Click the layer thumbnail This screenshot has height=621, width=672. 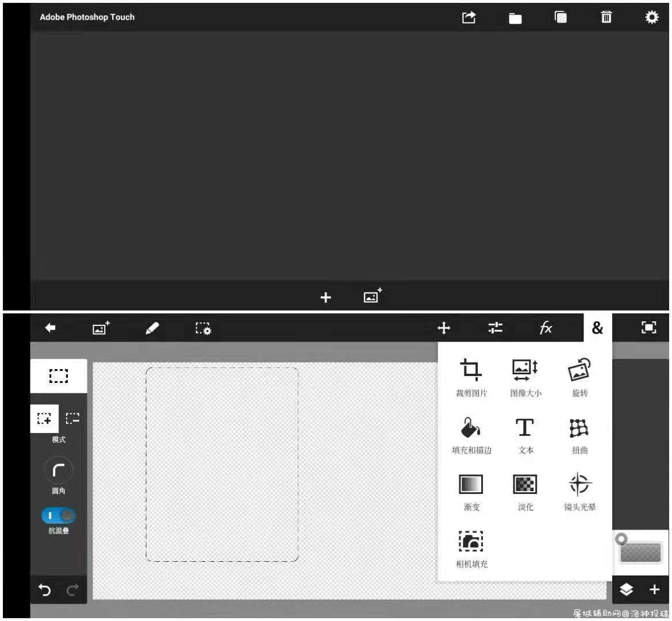pos(641,553)
